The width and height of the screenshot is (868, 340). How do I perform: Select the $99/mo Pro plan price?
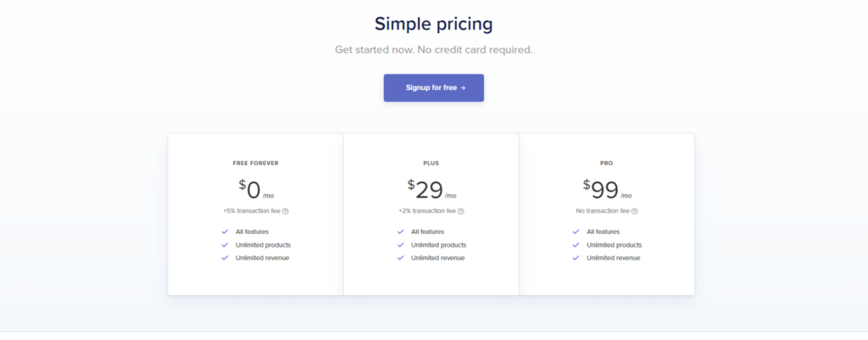(606, 190)
